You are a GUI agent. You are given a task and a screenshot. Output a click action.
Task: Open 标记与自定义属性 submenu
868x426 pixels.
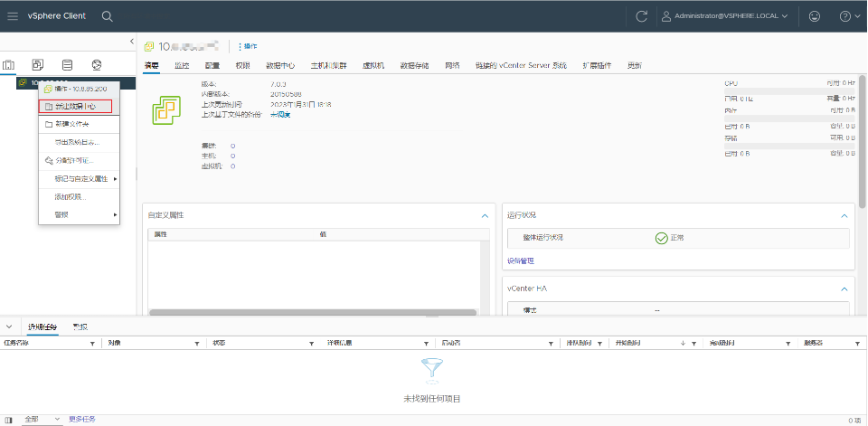point(80,179)
